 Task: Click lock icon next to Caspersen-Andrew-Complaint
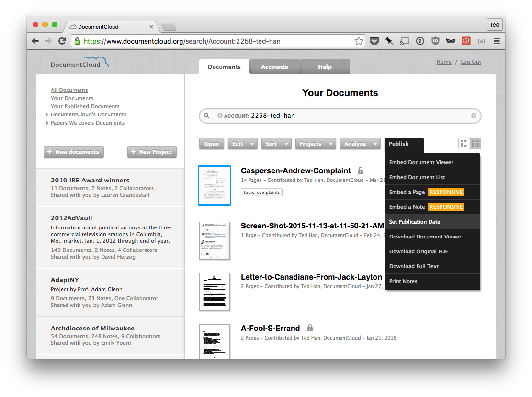click(x=361, y=170)
